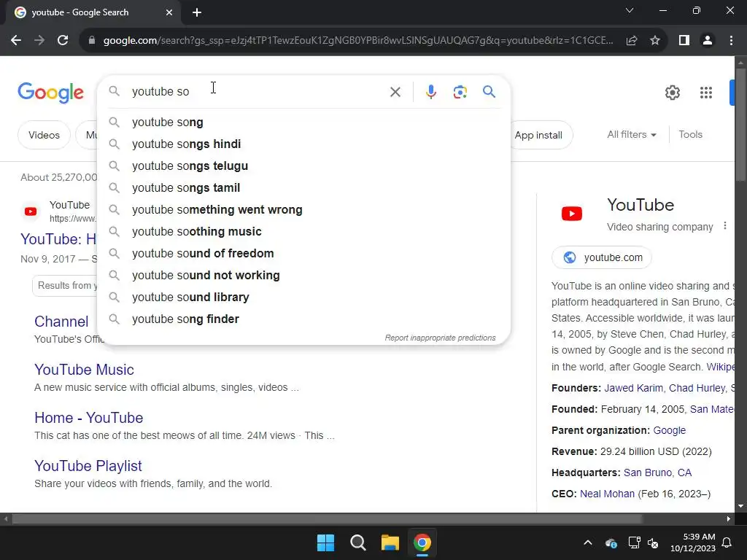Select suggestion 'youtube sound library'
This screenshot has width=747, height=560.
304,297
